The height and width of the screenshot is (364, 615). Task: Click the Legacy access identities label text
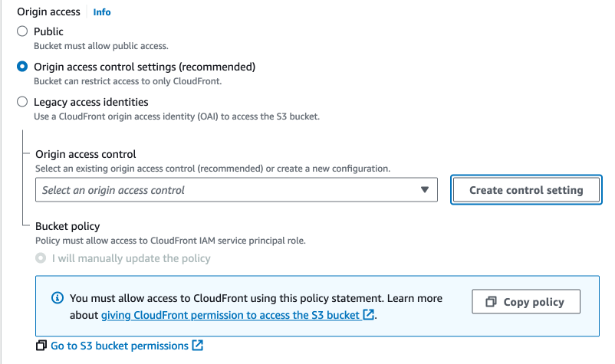point(90,102)
